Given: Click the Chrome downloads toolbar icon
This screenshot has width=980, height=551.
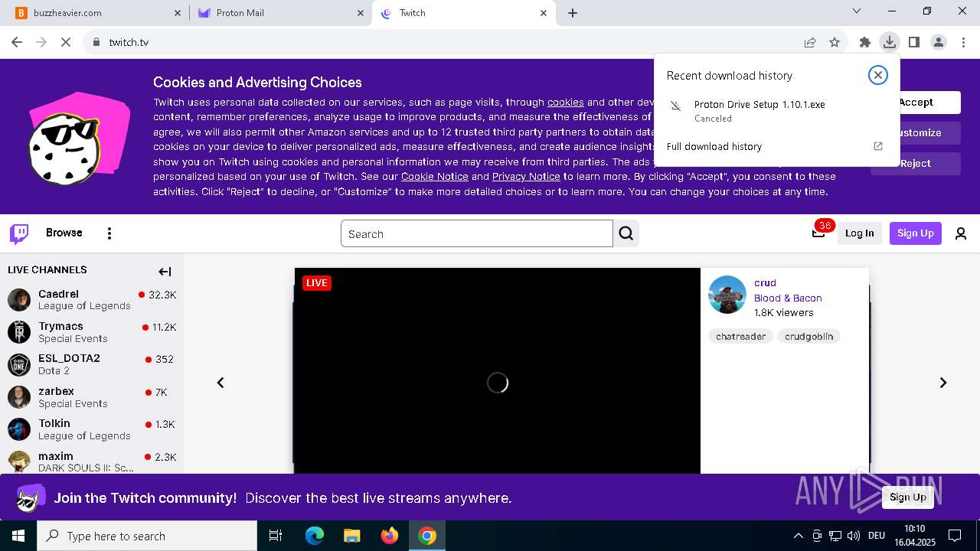Looking at the screenshot, I should 889,42.
